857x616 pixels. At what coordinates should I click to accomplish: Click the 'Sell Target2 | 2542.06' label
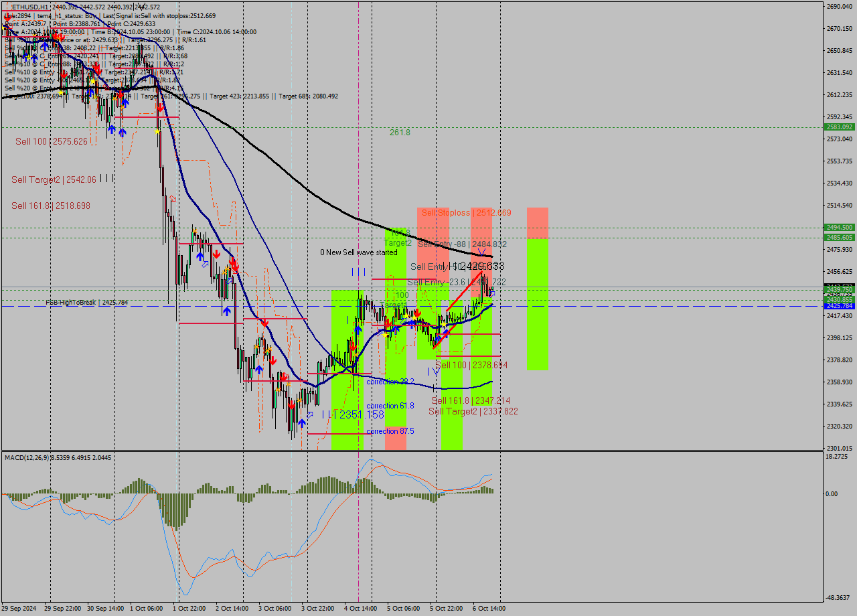54,179
